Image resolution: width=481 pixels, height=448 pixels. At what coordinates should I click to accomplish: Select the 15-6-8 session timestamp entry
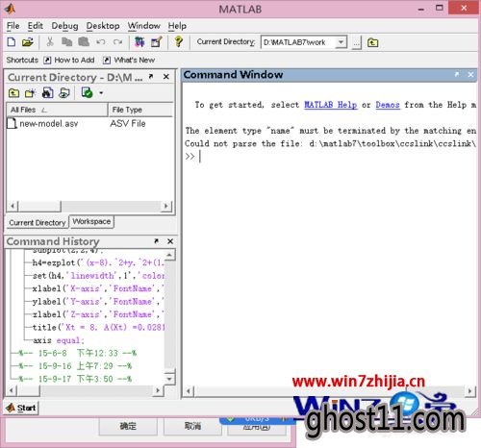tap(78, 353)
